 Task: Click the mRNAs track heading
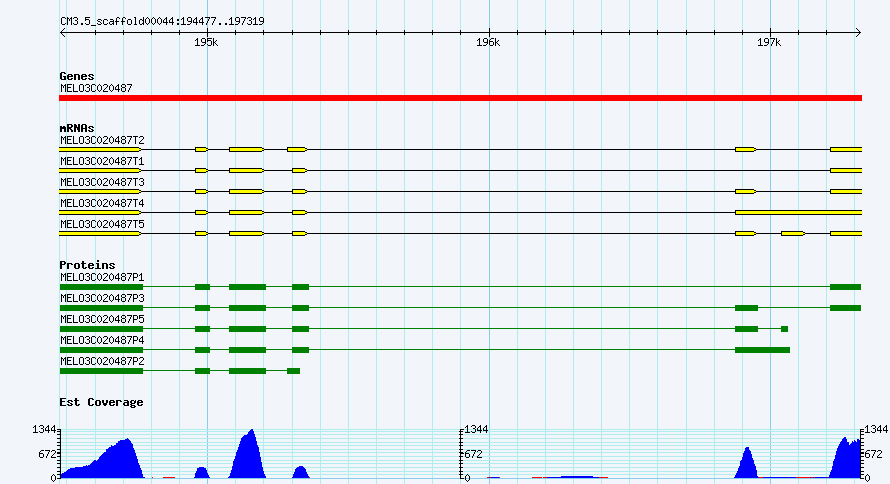tap(77, 128)
